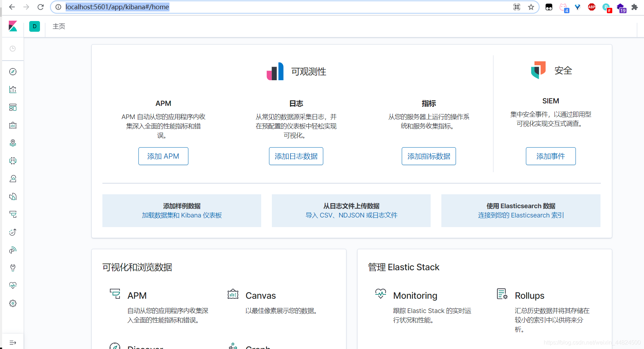View site information icon in address bar
644x349 pixels.
coord(59,7)
